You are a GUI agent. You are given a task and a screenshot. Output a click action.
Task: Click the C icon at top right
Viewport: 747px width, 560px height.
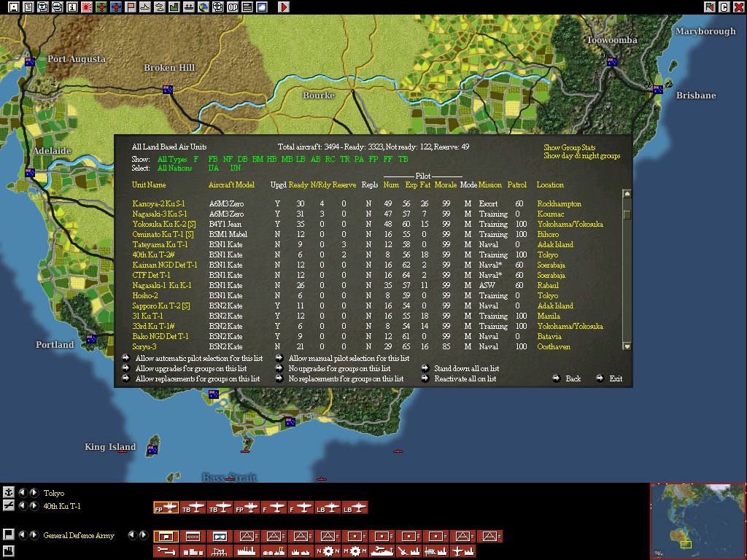coord(724,7)
